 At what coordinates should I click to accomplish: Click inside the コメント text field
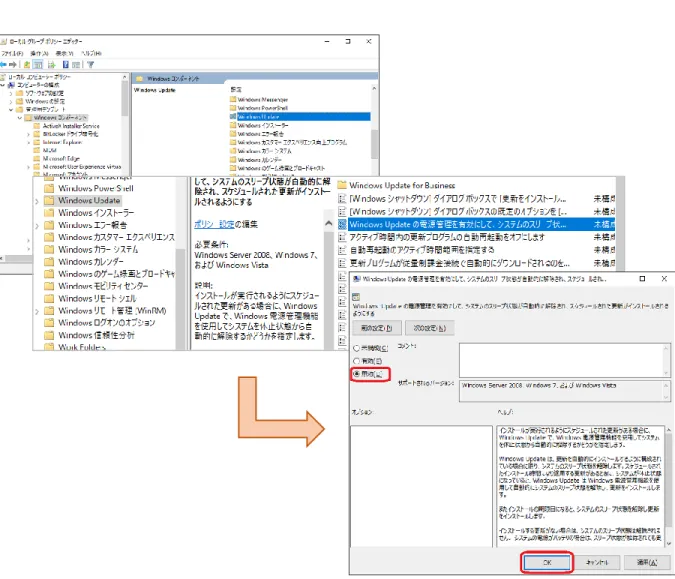[x=564, y=360]
